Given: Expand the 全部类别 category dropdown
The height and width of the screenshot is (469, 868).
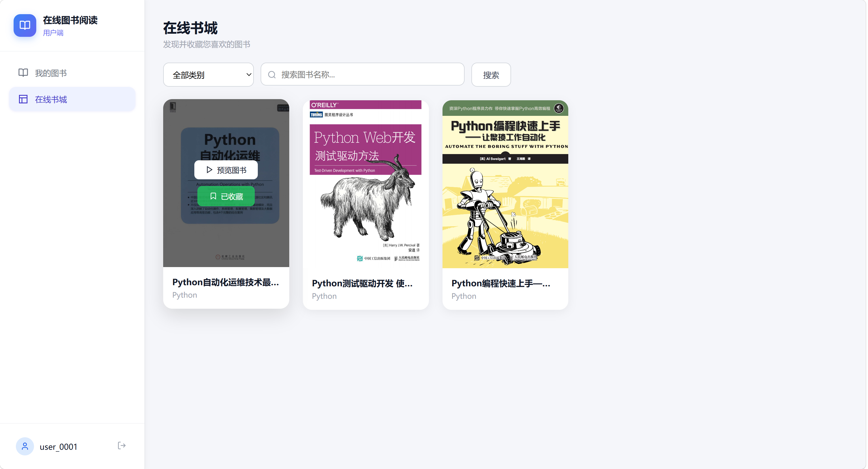Looking at the screenshot, I should (208, 75).
